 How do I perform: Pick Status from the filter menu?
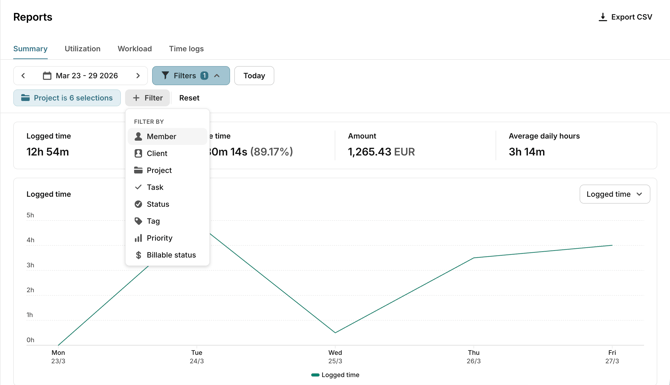(x=168, y=204)
